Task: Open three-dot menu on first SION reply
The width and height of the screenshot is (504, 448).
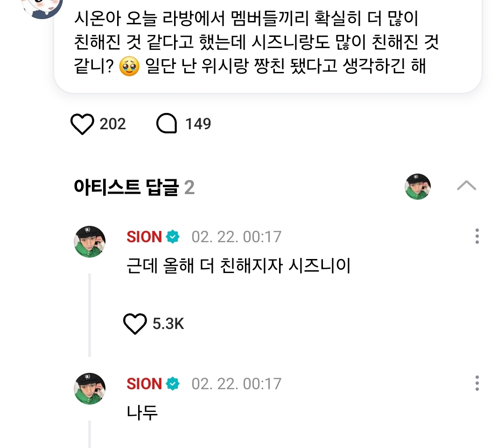Action: [476, 236]
